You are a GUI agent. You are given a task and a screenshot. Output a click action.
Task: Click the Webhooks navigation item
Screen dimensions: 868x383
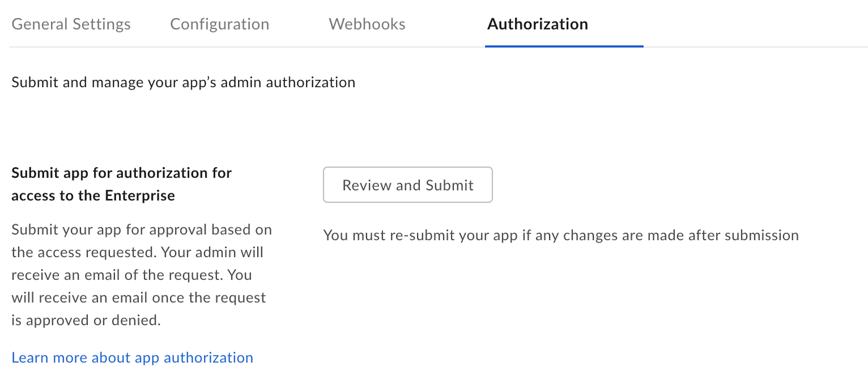[367, 24]
